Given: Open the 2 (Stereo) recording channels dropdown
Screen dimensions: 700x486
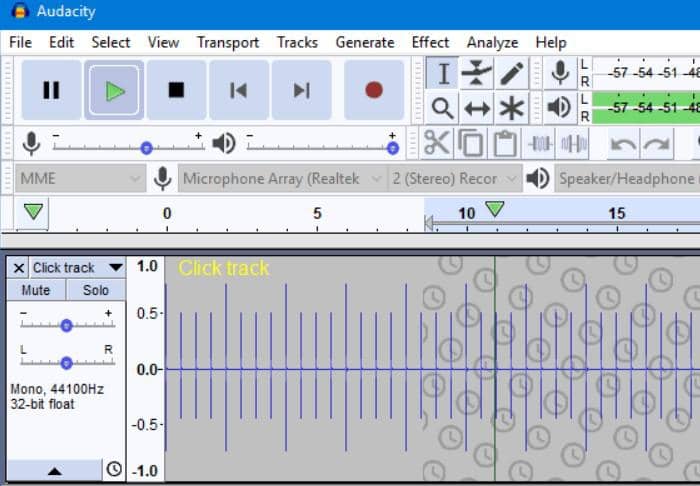Looking at the screenshot, I should point(454,179).
